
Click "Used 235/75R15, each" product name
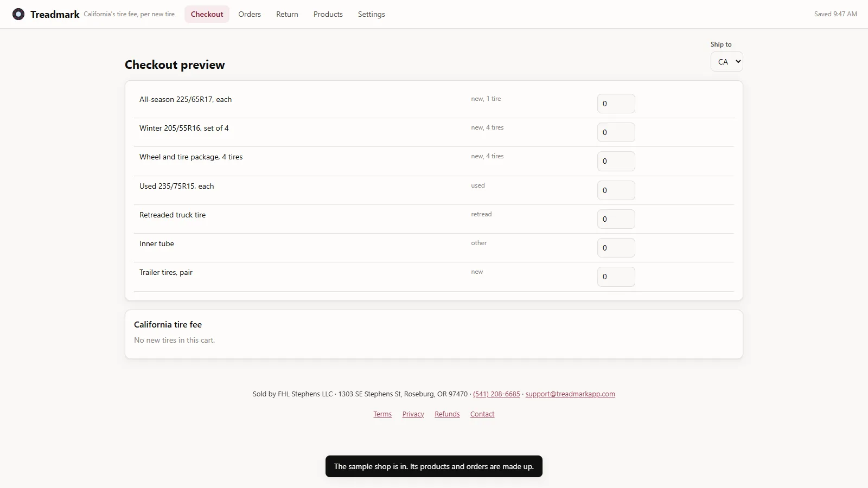(x=177, y=186)
